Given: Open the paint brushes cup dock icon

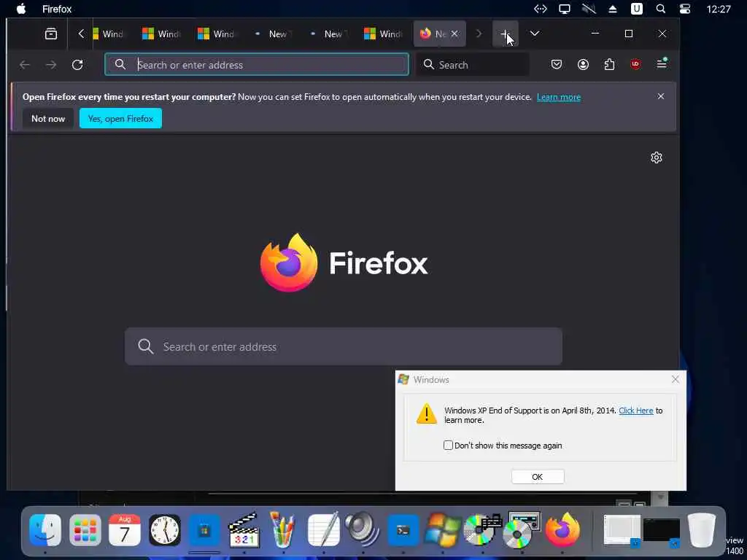Looking at the screenshot, I should click(283, 529).
